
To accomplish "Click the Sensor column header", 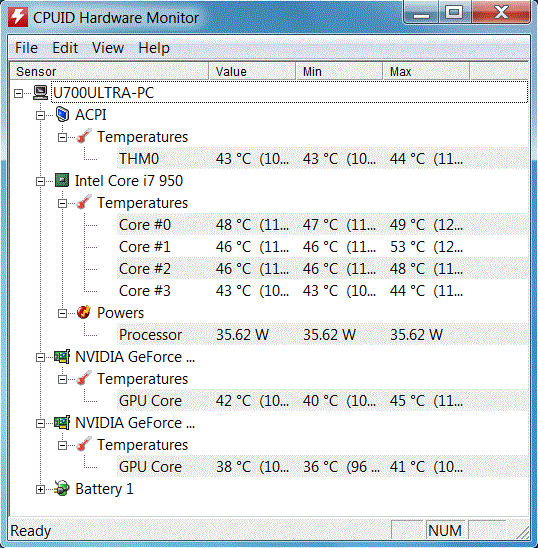I will pyautogui.click(x=109, y=72).
